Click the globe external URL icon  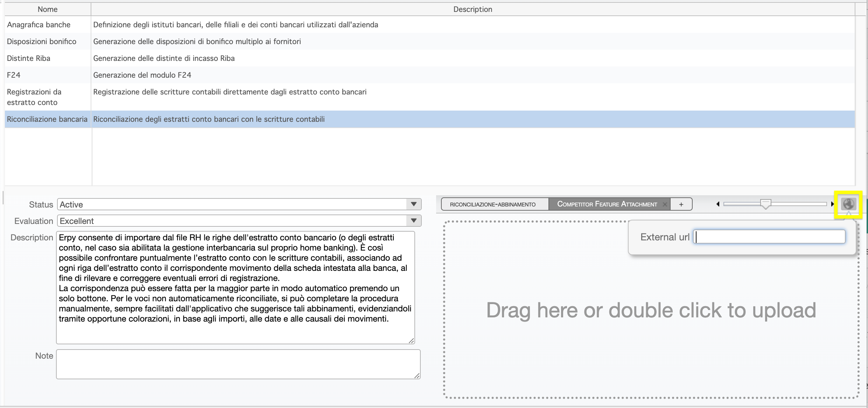848,204
